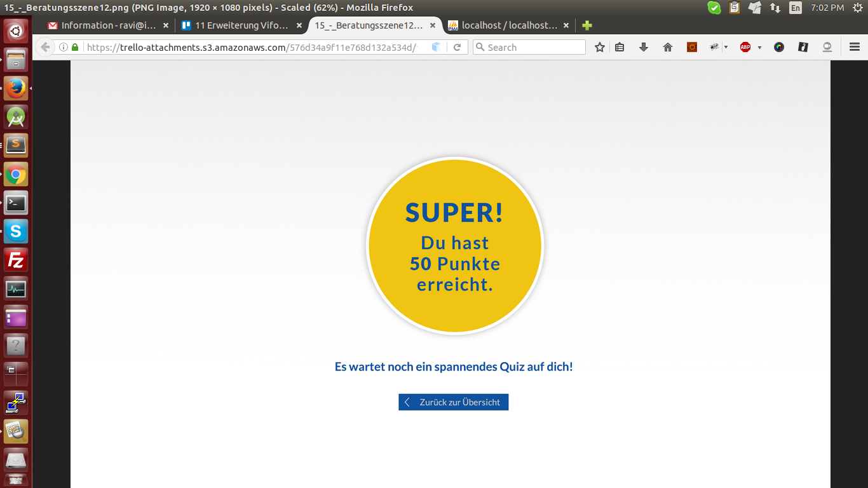Switch to the 11 Erweiterung Trello tab
This screenshot has width=868, height=488.
click(235, 25)
